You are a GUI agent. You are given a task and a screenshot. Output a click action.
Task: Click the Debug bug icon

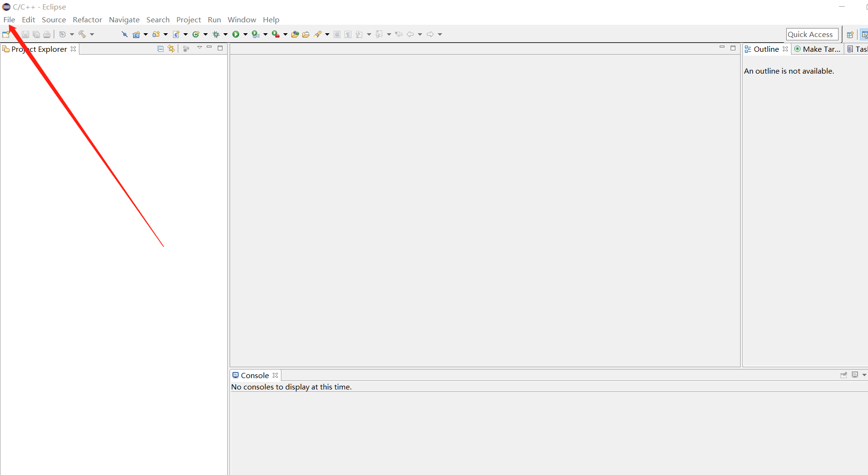[x=216, y=34]
